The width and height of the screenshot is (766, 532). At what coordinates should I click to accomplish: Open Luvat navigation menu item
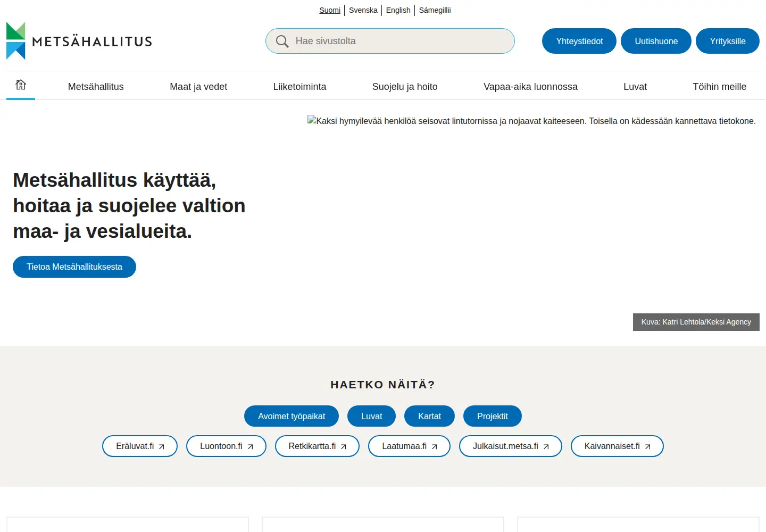(635, 87)
